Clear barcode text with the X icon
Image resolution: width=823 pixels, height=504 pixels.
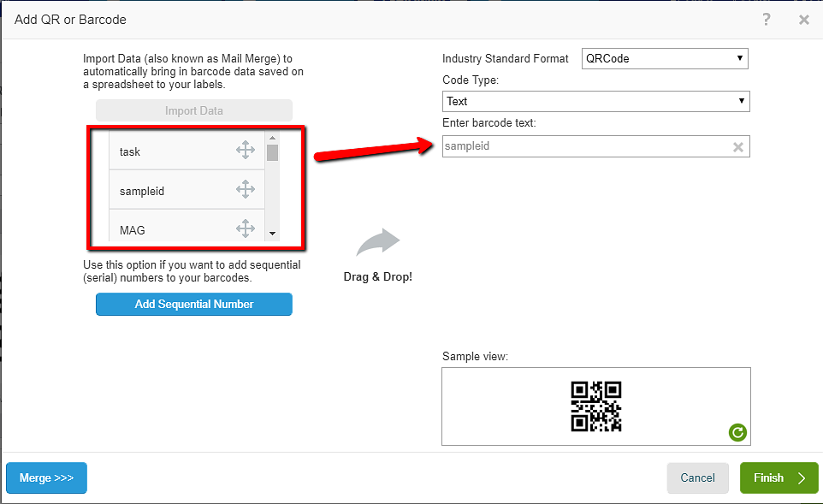point(738,147)
